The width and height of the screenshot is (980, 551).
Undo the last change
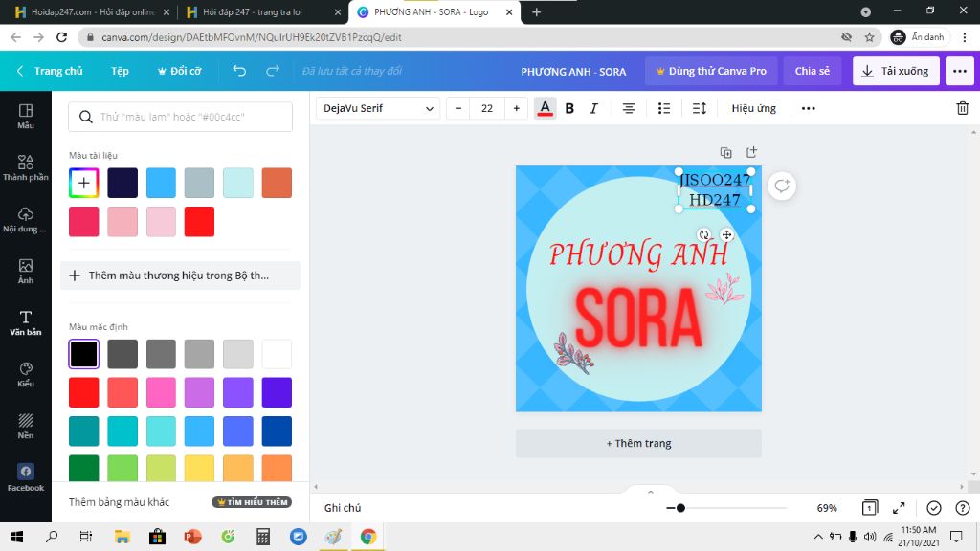tap(239, 71)
